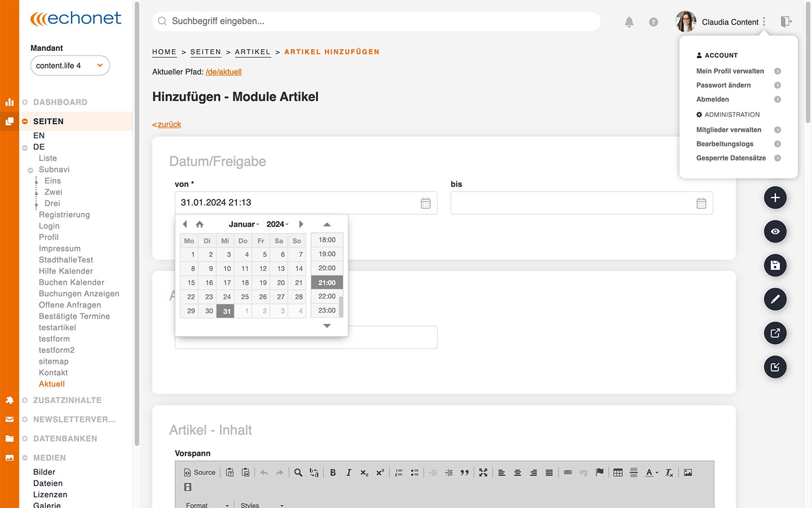Screen dimensions: 812x508
Task: Click the notification bell icon
Action: coord(629,22)
